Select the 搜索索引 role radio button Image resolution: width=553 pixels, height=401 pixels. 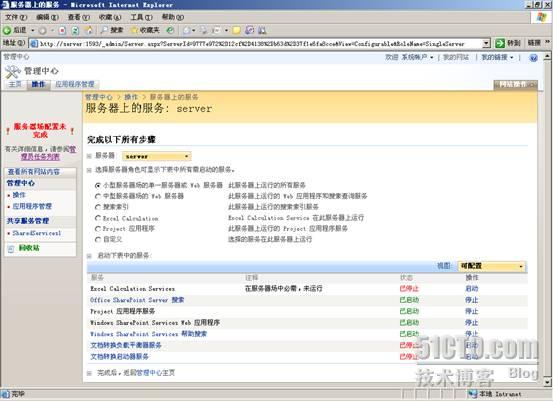pyautogui.click(x=98, y=207)
